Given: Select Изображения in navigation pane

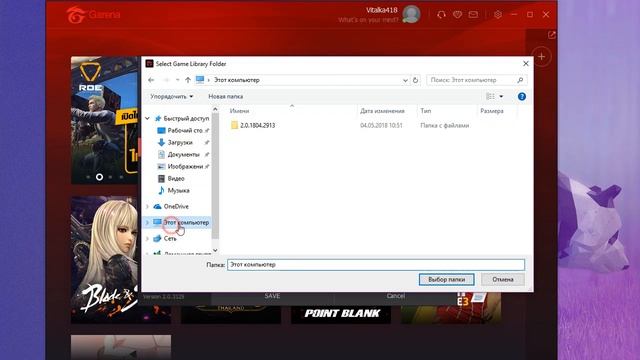Looking at the screenshot, I should click(x=185, y=167).
